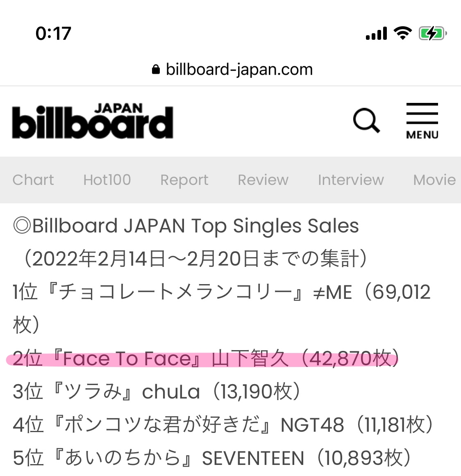Switch to the Hot100 tab
Screen dimensions: 461x476
pos(107,180)
